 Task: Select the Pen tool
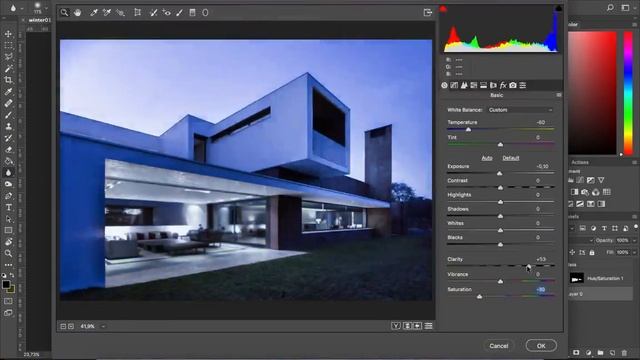pyautogui.click(x=8, y=196)
